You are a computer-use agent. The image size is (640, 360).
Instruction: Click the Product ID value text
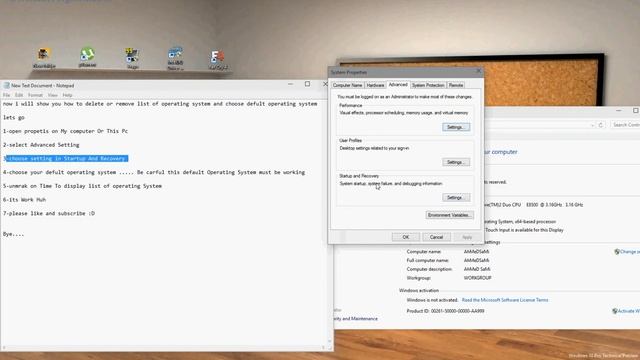458,311
